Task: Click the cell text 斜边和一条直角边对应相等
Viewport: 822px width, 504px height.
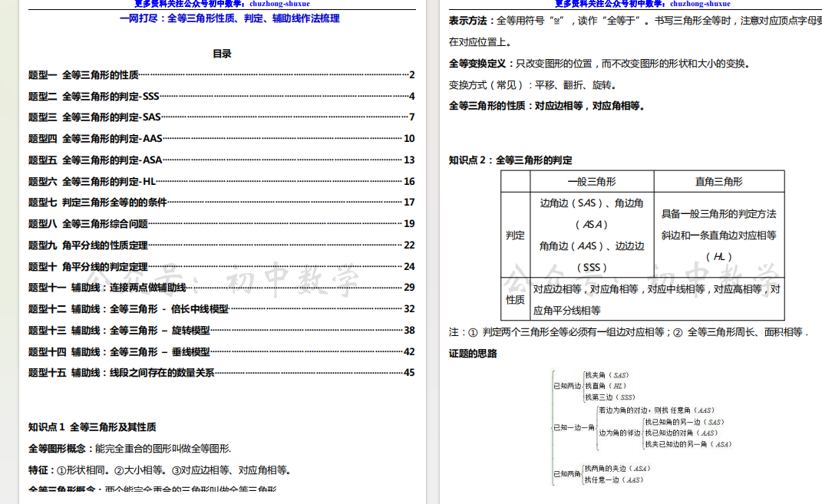Action: (x=718, y=236)
